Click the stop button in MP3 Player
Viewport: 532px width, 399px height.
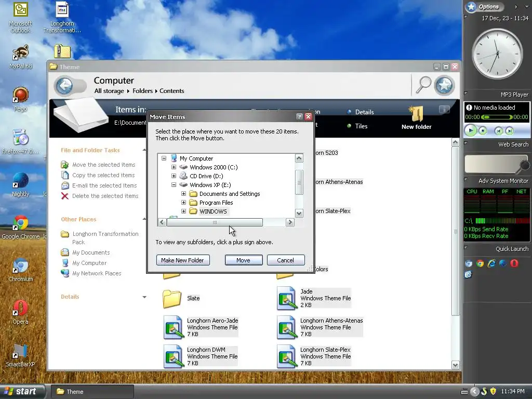click(483, 130)
